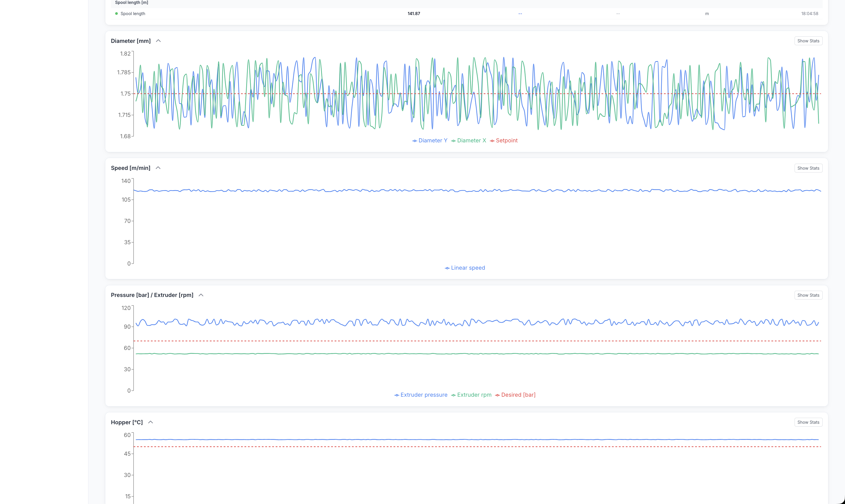Open Show Stats for the Speed chart
Image resolution: width=845 pixels, height=504 pixels.
pyautogui.click(x=808, y=168)
